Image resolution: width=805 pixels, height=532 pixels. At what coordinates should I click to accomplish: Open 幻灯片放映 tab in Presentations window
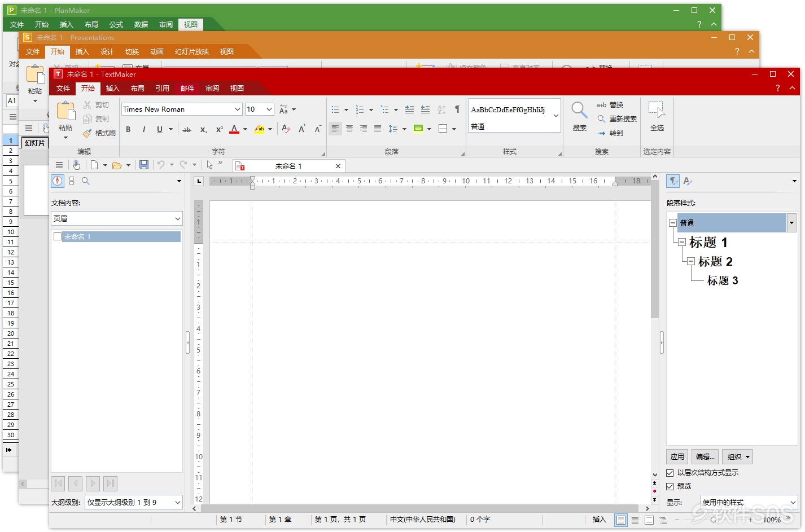(192, 52)
